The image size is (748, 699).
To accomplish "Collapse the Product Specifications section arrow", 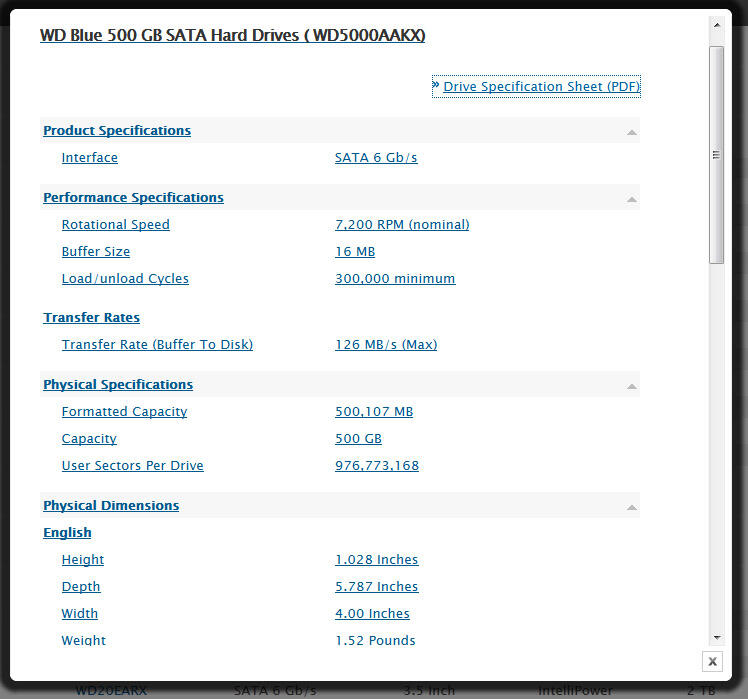I will coord(632,132).
